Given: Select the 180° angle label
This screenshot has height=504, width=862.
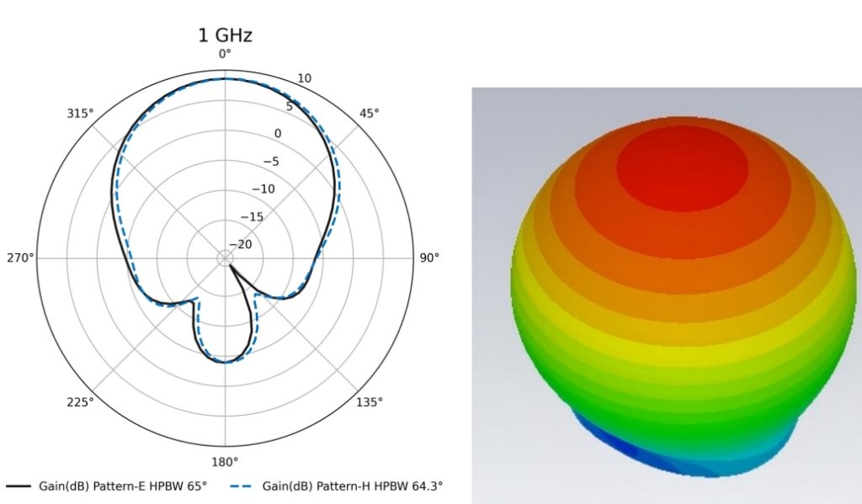Looking at the screenshot, I should point(225,461).
